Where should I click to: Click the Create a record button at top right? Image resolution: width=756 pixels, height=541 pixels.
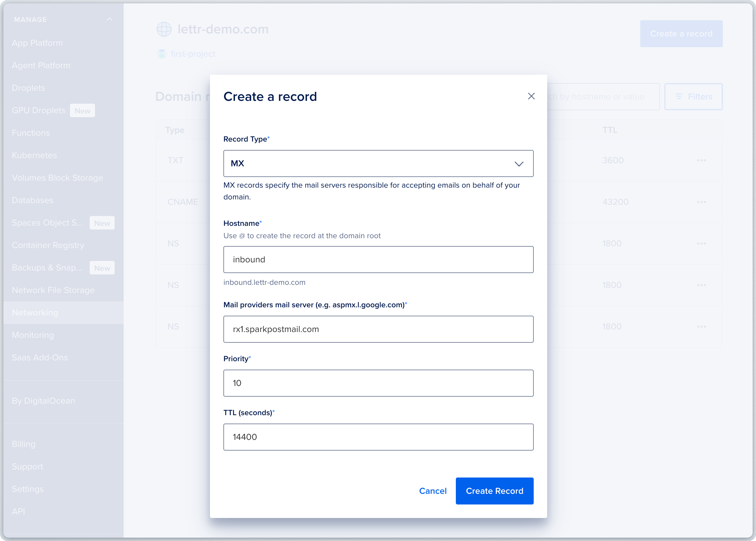(681, 34)
